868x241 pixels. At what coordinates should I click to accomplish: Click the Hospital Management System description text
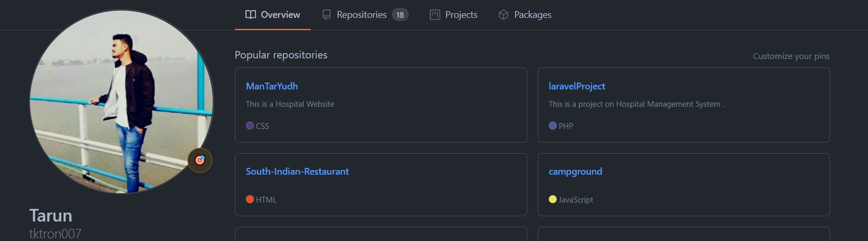[x=636, y=104]
